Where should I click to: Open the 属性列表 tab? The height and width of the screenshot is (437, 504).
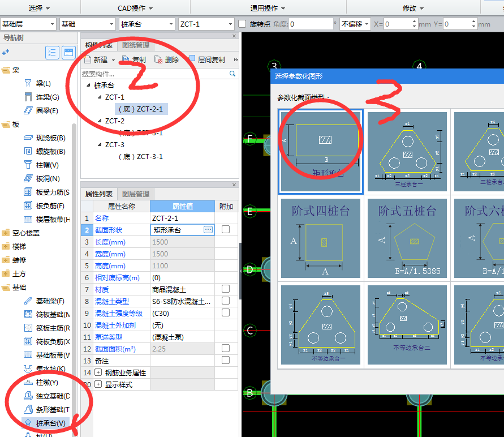tap(98, 194)
